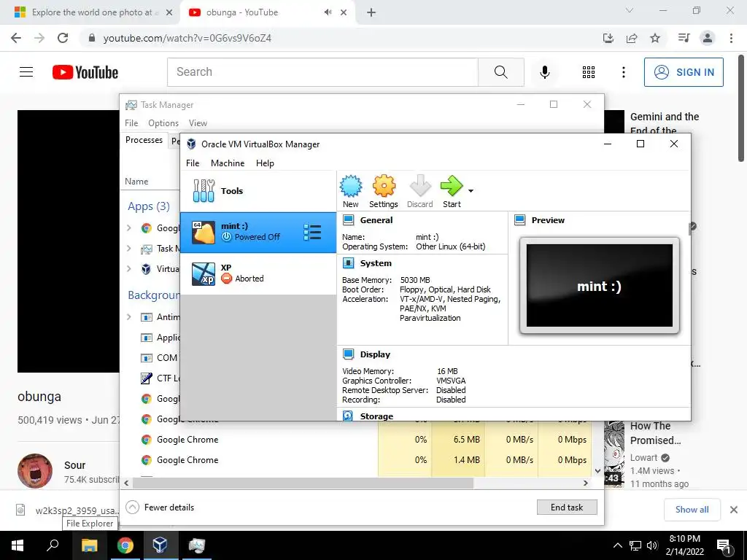Open Windows Start menu

[x=18, y=545]
